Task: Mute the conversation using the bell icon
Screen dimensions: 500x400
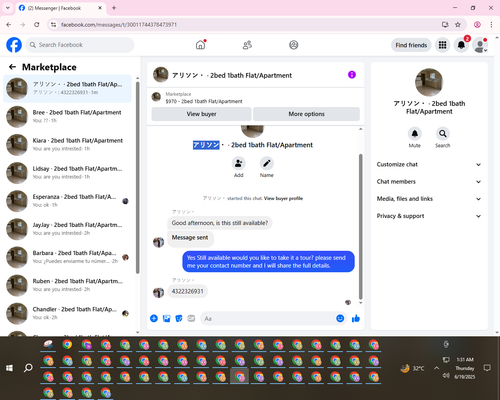Action: (415, 134)
